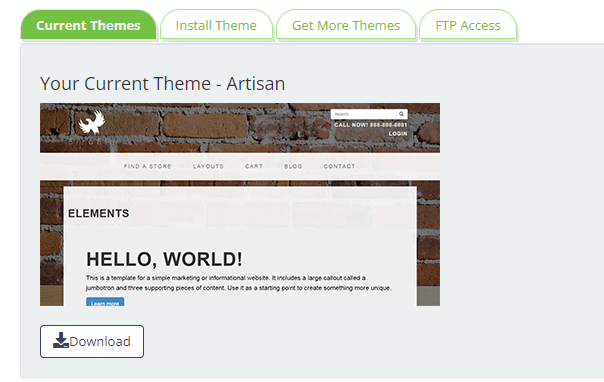This screenshot has width=604, height=382.
Task: Click the 'Your Current Theme - Artisan' heading
Action: pos(163,84)
